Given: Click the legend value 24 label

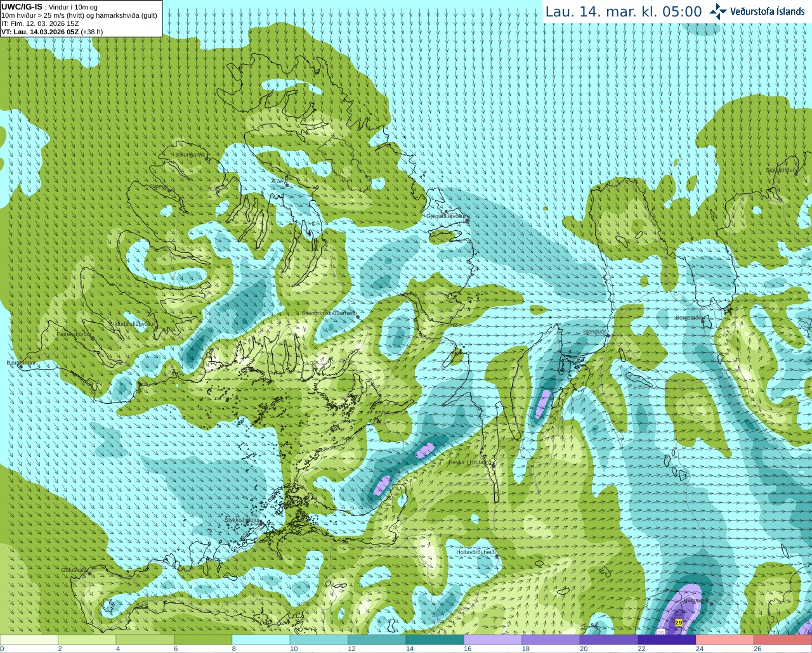Looking at the screenshot, I should click(700, 649).
